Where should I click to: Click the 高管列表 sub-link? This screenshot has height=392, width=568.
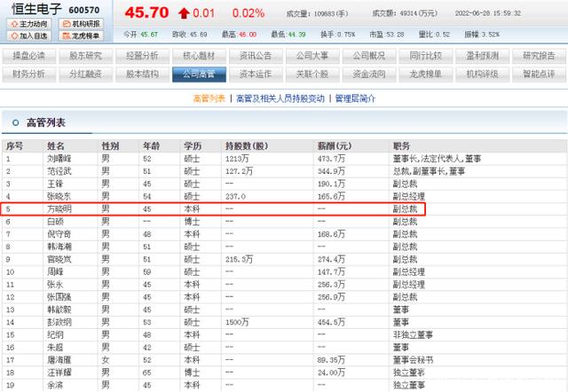click(x=209, y=98)
